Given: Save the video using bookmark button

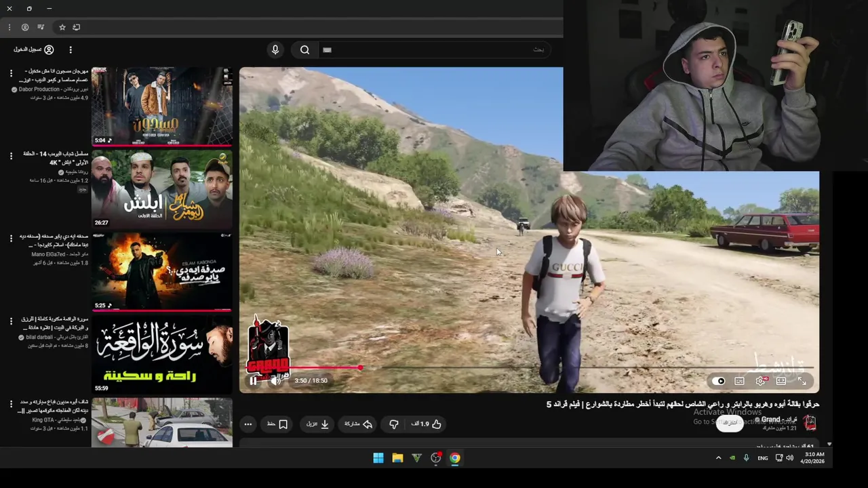Looking at the screenshot, I should point(277,424).
